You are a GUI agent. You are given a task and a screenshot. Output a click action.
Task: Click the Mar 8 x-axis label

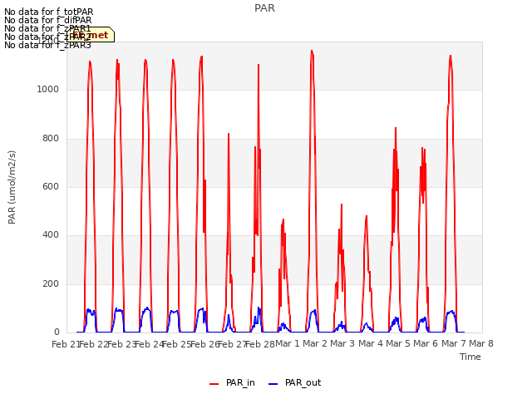coord(481,343)
